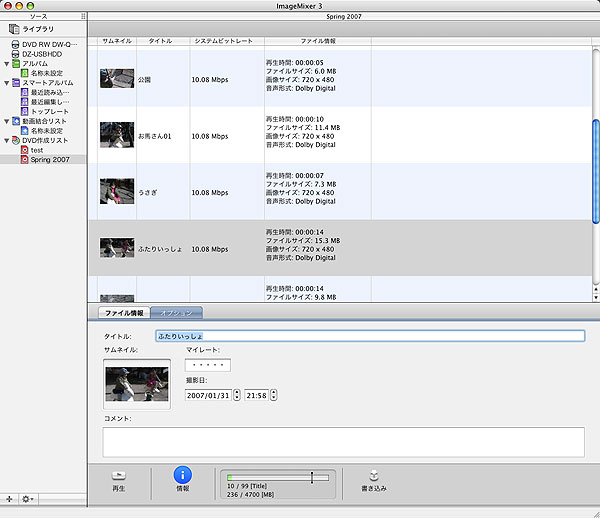Click the disc capacity slider bar

(x=277, y=478)
